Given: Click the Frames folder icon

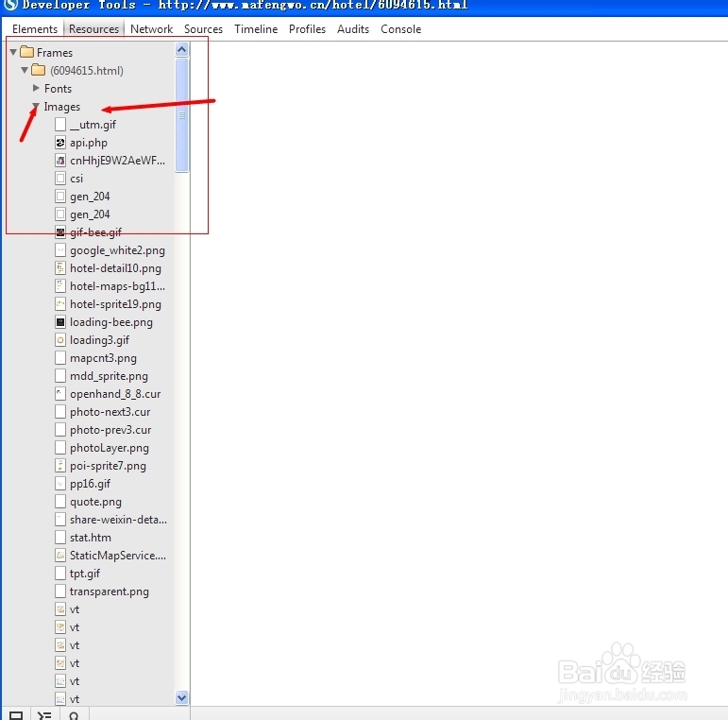Looking at the screenshot, I should click(x=27, y=52).
